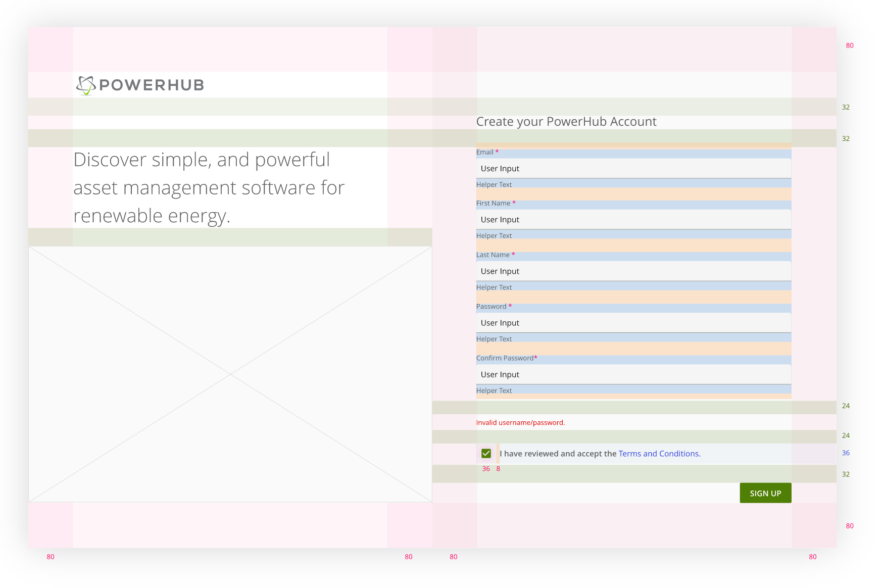The width and height of the screenshot is (884, 588).
Task: Click into the Last Name input field
Action: pyautogui.click(x=633, y=271)
